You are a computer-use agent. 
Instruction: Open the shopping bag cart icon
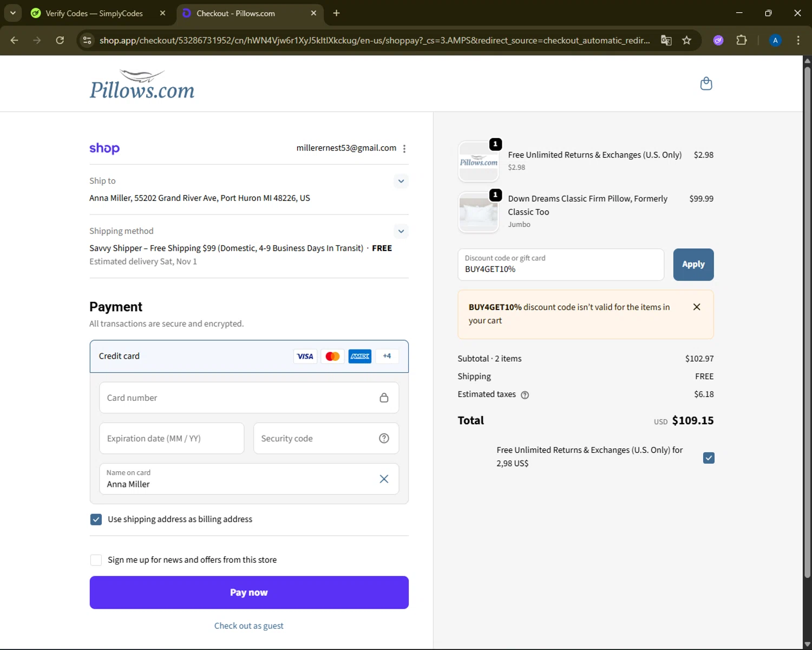[706, 83]
